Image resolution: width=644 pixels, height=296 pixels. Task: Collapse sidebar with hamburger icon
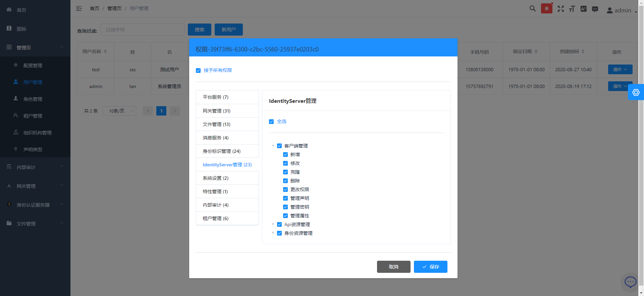point(79,8)
